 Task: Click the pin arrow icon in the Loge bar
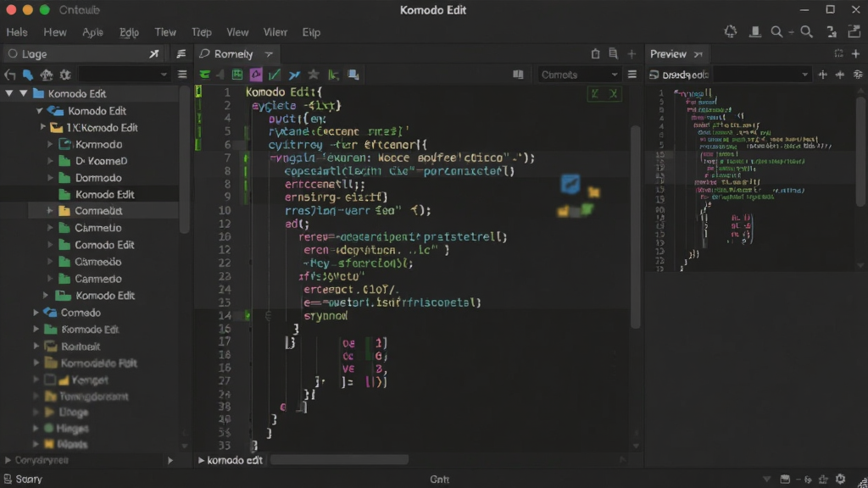click(x=154, y=53)
